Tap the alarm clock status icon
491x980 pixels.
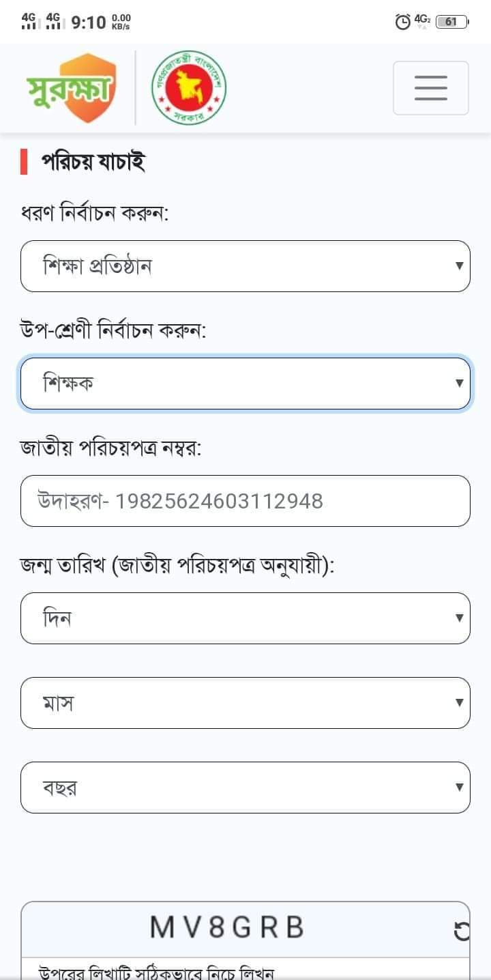point(403,22)
